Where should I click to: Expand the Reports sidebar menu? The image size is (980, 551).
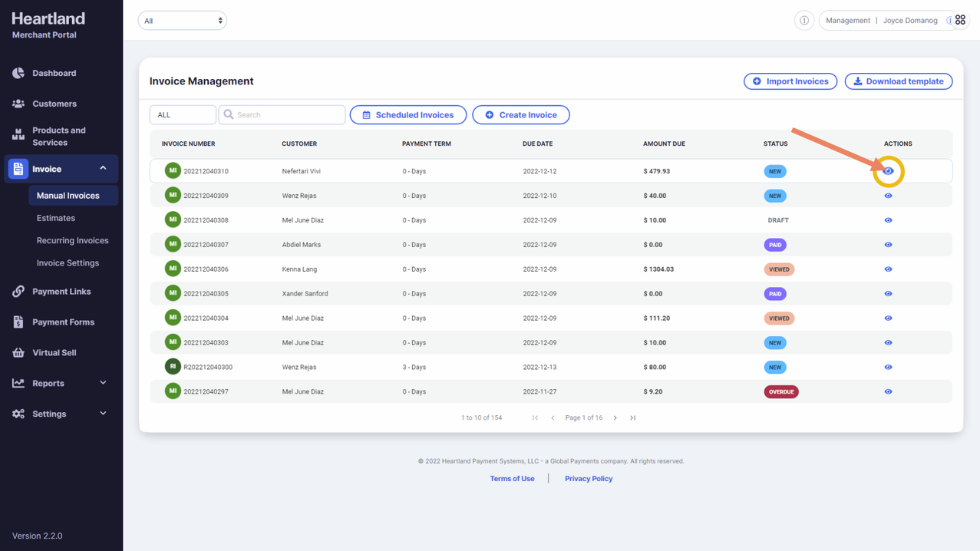tap(103, 383)
